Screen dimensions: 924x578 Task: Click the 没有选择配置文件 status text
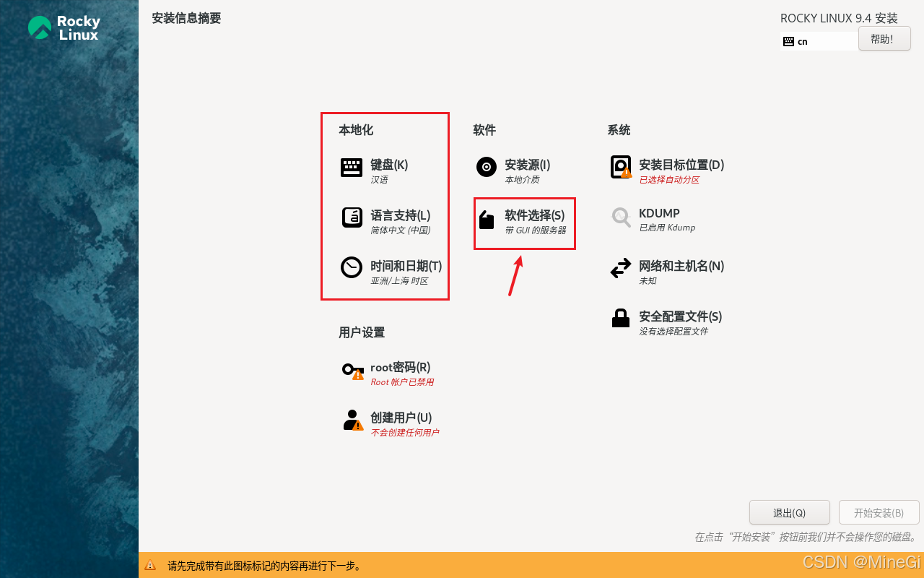pyautogui.click(x=674, y=331)
